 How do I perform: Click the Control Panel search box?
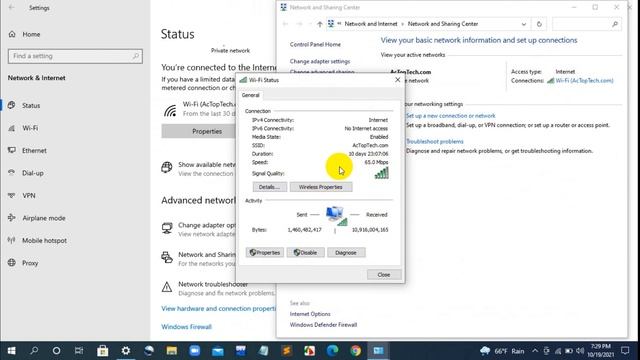pos(587,24)
